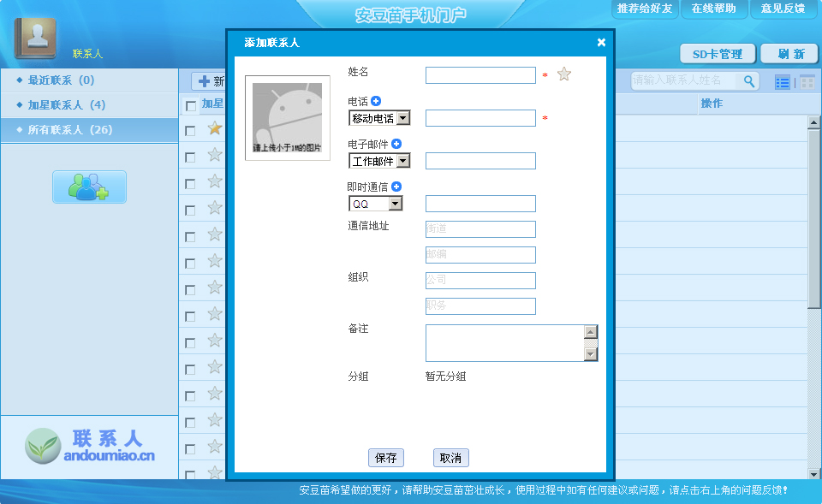Click the 取消 cancel button

[x=451, y=458]
